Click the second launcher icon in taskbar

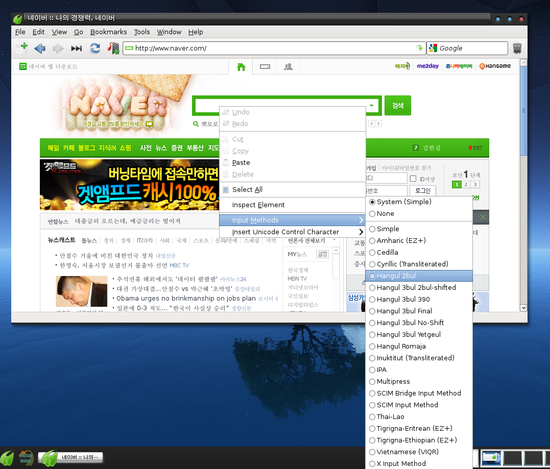tap(26, 458)
